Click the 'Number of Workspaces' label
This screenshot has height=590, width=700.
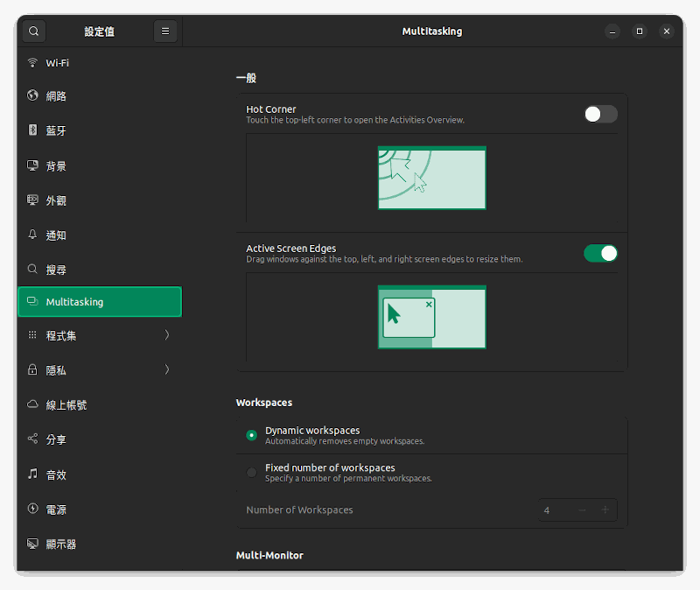(299, 510)
